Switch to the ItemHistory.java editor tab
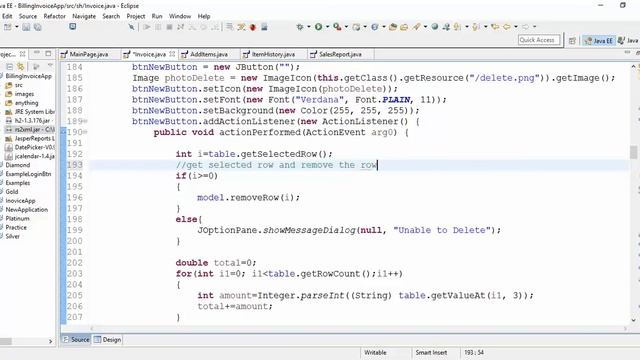 [273, 54]
